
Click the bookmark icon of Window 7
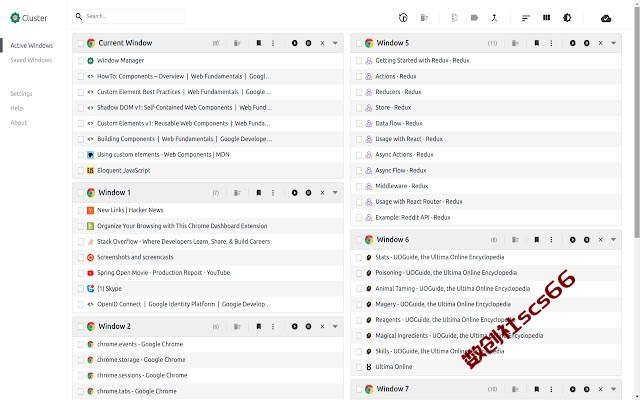click(x=536, y=389)
